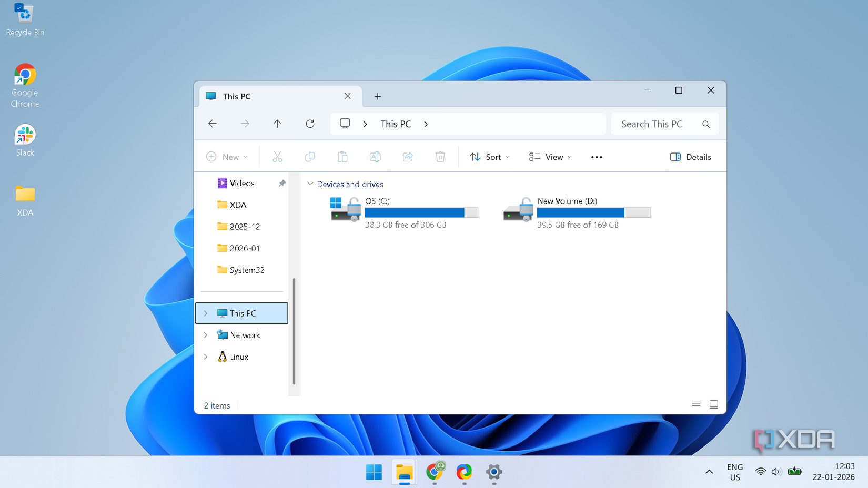Open the New dropdown
Image resolution: width=868 pixels, height=488 pixels.
(x=227, y=156)
